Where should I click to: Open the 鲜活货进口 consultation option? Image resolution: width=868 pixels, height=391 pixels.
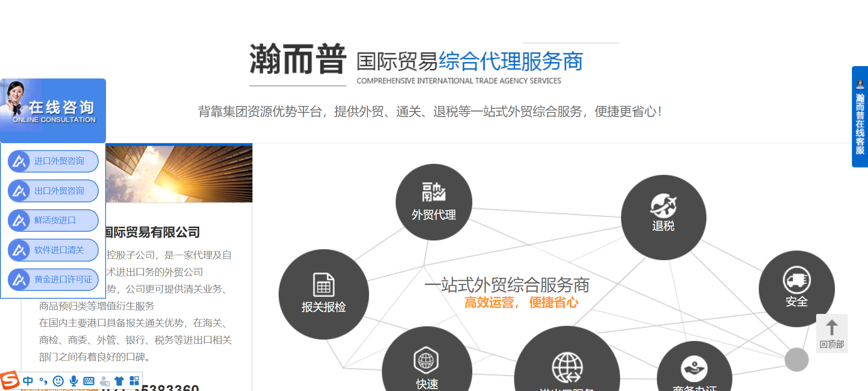click(53, 220)
